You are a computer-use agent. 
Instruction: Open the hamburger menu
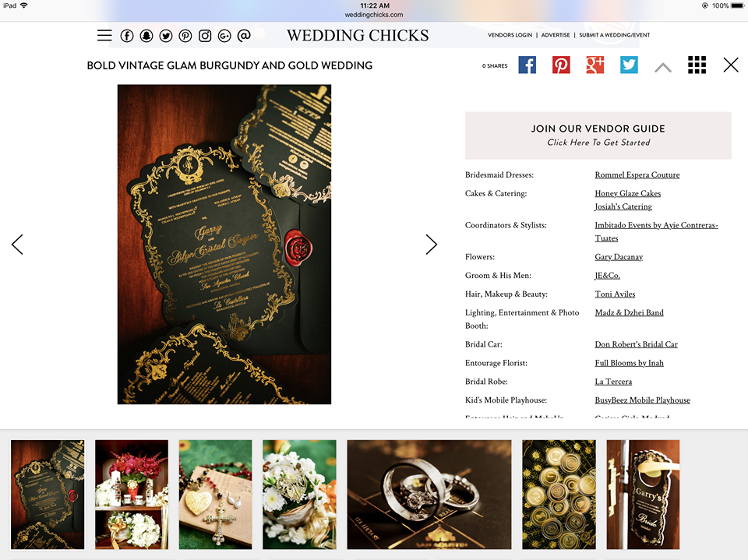click(104, 35)
